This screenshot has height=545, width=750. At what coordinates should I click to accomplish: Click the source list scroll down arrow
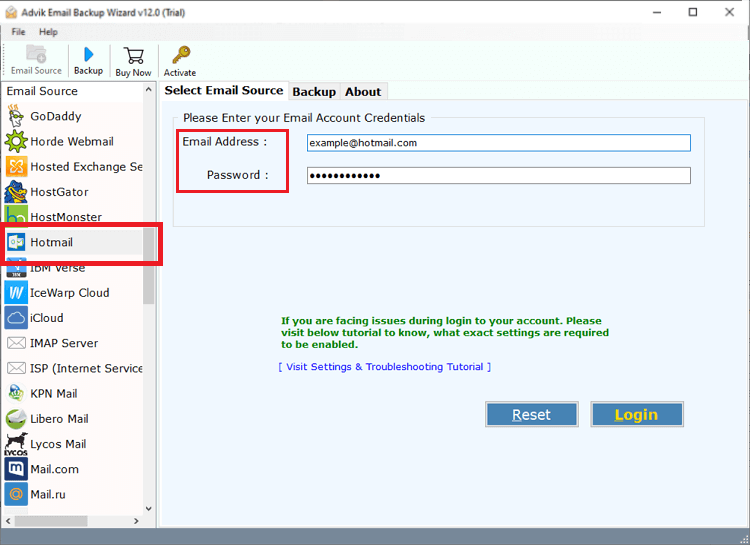[x=149, y=509]
